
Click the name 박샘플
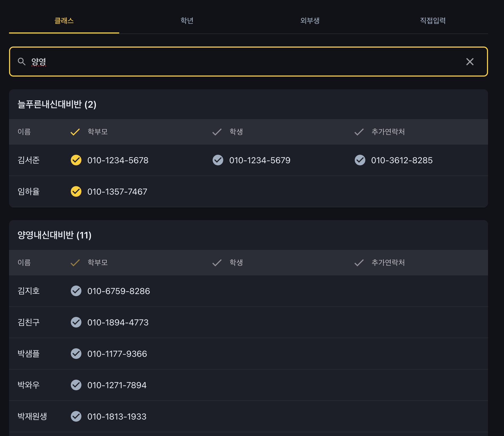(28, 354)
